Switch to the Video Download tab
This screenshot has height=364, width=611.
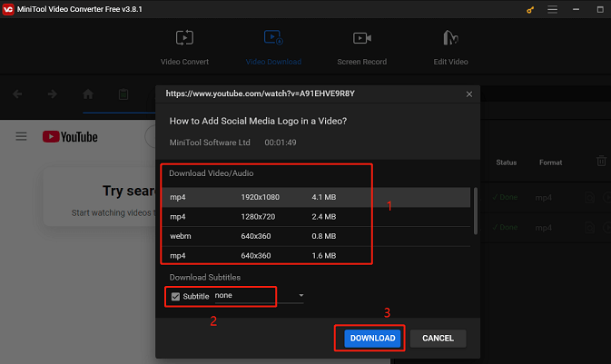click(273, 48)
